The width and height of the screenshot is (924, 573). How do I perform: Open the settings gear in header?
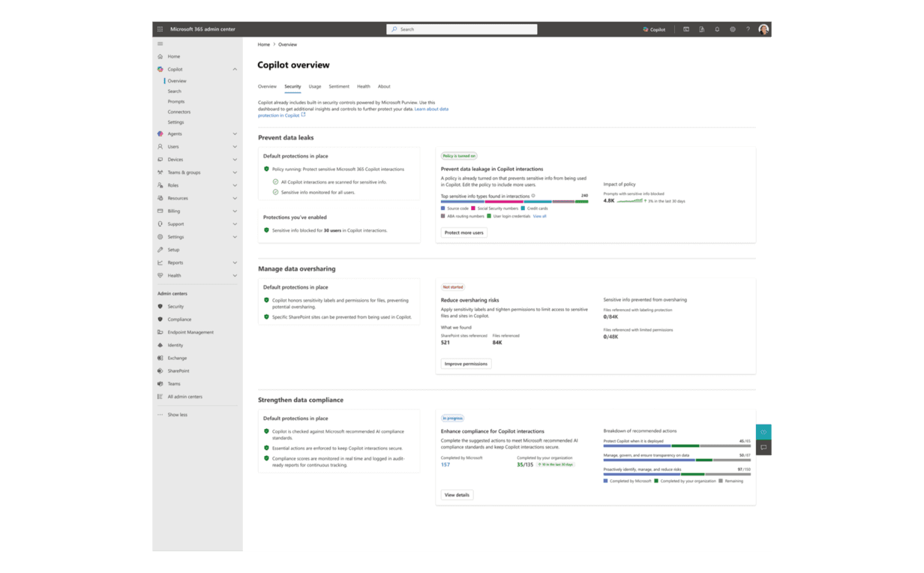click(733, 29)
